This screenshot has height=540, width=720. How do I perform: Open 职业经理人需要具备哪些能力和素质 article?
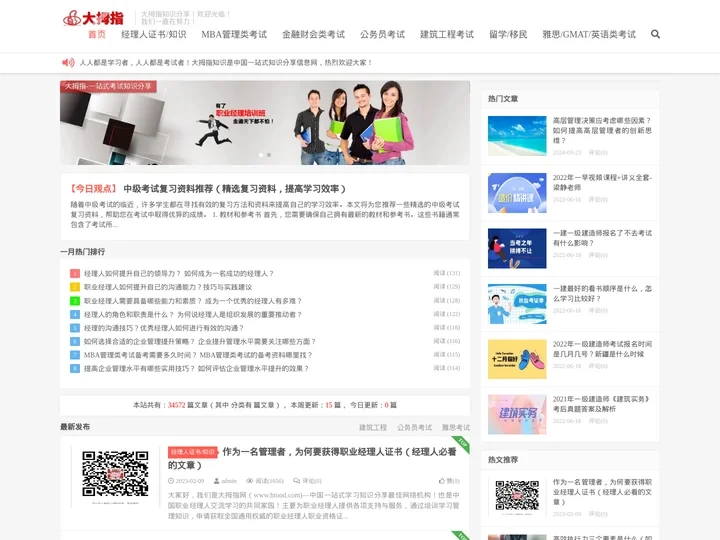click(x=192, y=301)
